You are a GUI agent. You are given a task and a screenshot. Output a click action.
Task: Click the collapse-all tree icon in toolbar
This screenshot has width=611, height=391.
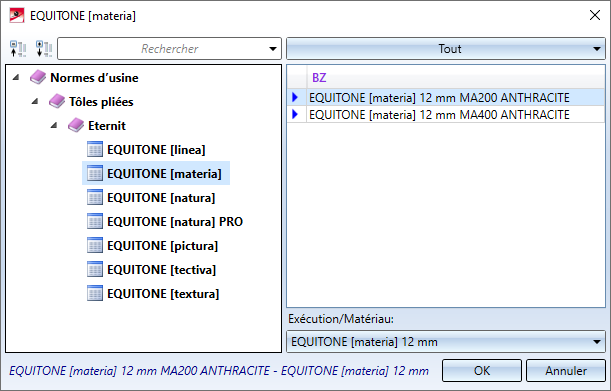(18, 49)
